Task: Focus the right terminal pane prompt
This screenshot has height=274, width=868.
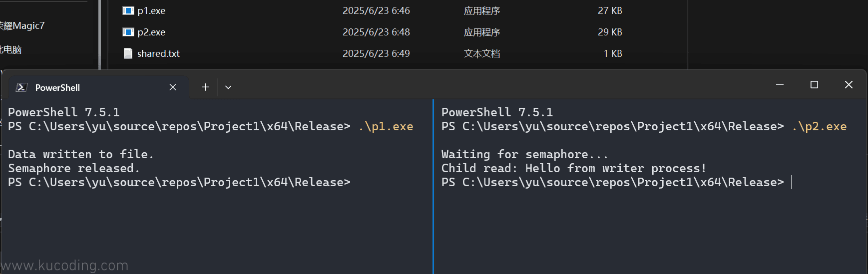Action: point(613,182)
